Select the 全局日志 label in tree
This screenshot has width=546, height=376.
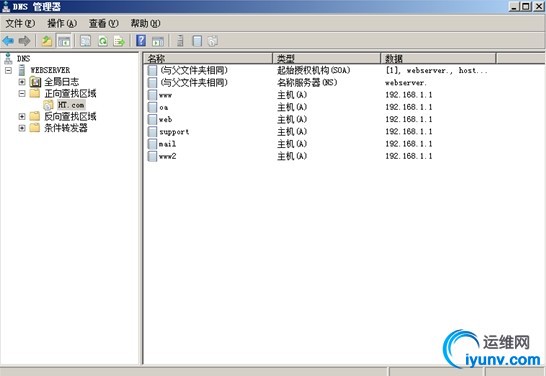point(61,82)
